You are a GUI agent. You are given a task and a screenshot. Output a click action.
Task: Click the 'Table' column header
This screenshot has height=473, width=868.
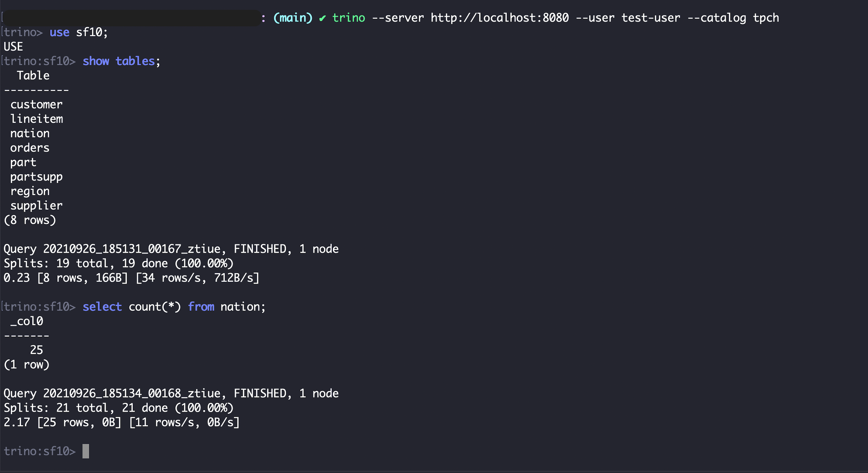tap(33, 76)
